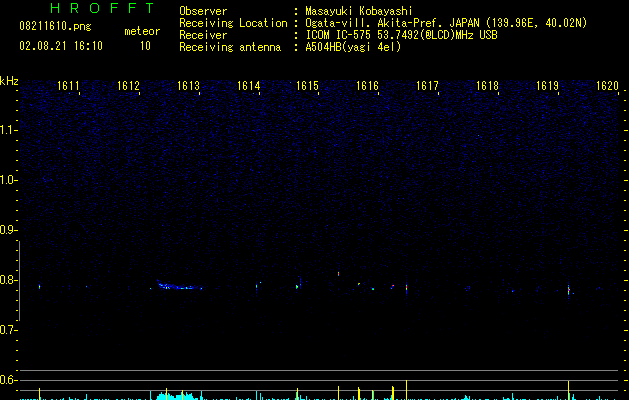The image size is (629, 400).
Task: Click the 1.0 frequency axis label
Action: click(8, 180)
